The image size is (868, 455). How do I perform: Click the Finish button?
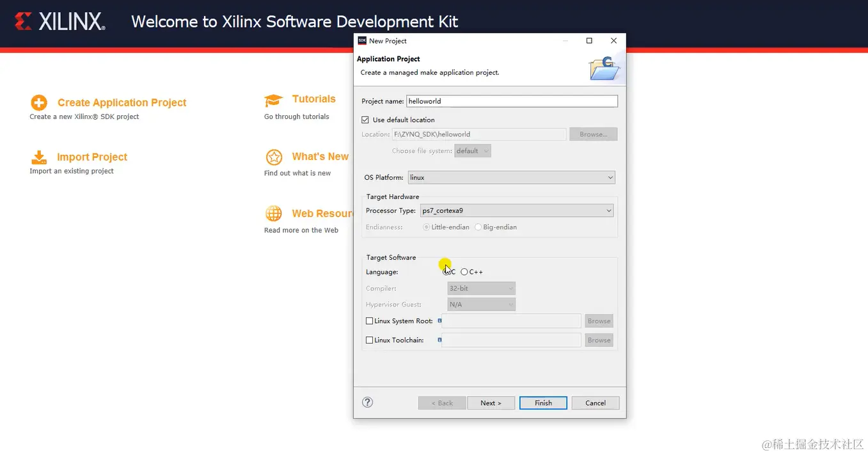[543, 403]
